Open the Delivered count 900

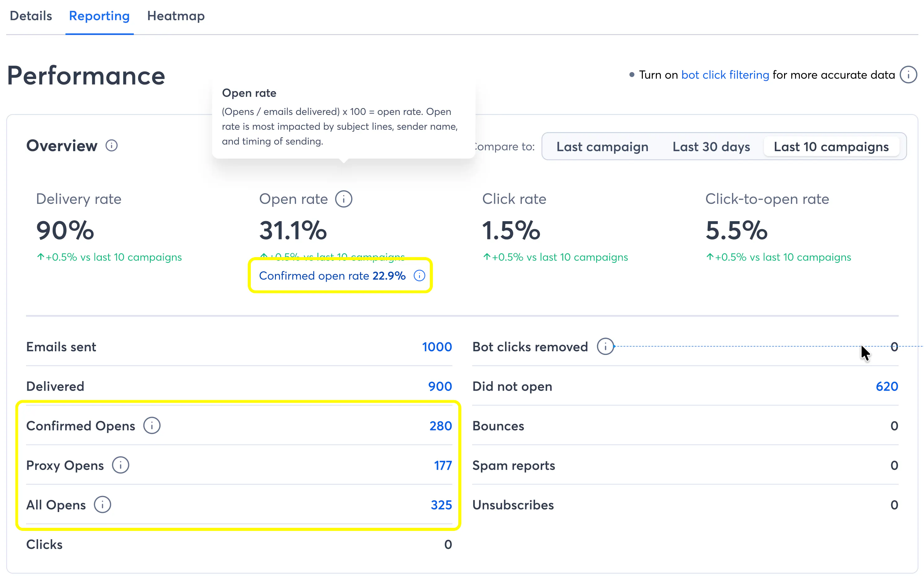tap(439, 386)
